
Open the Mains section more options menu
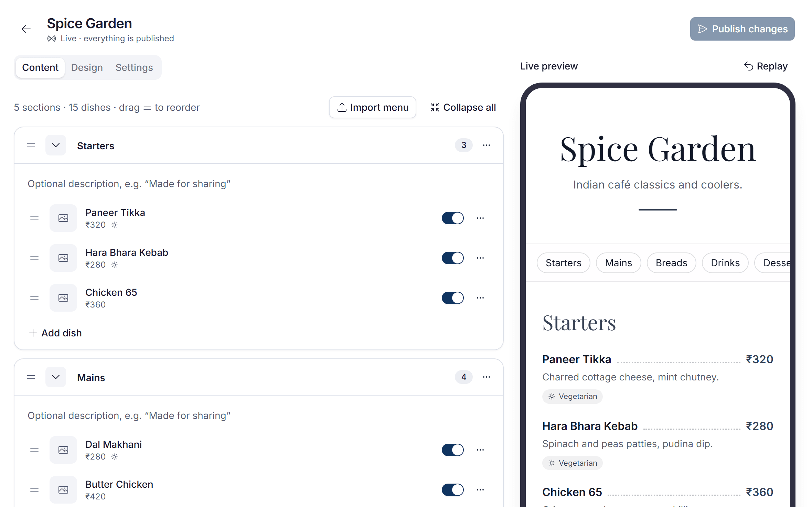487,377
